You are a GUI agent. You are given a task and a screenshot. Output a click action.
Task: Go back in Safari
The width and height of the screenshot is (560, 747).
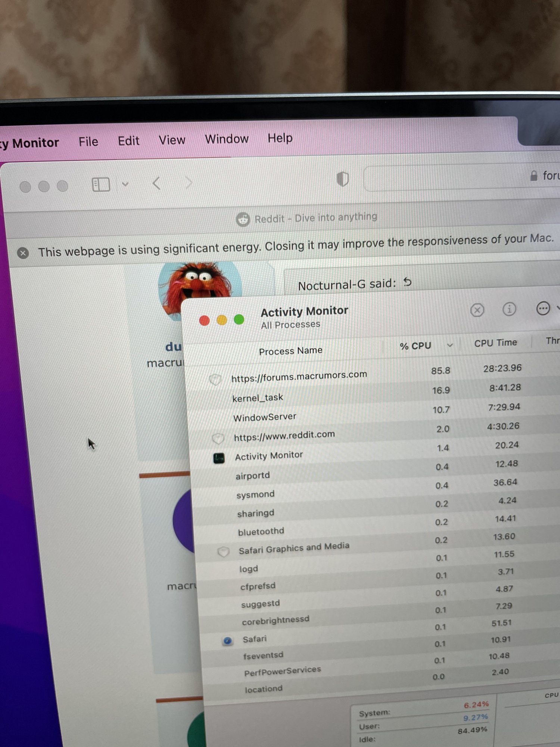[x=156, y=183]
